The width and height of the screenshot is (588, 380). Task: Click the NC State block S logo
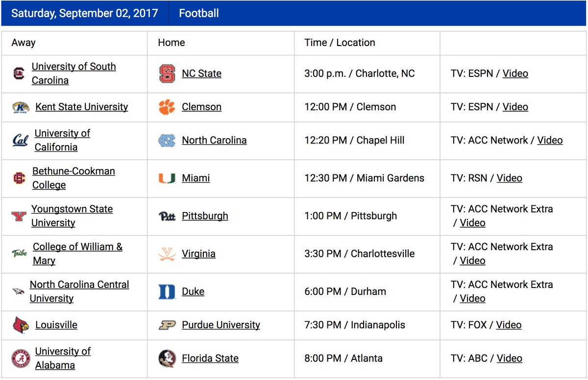[x=167, y=73]
